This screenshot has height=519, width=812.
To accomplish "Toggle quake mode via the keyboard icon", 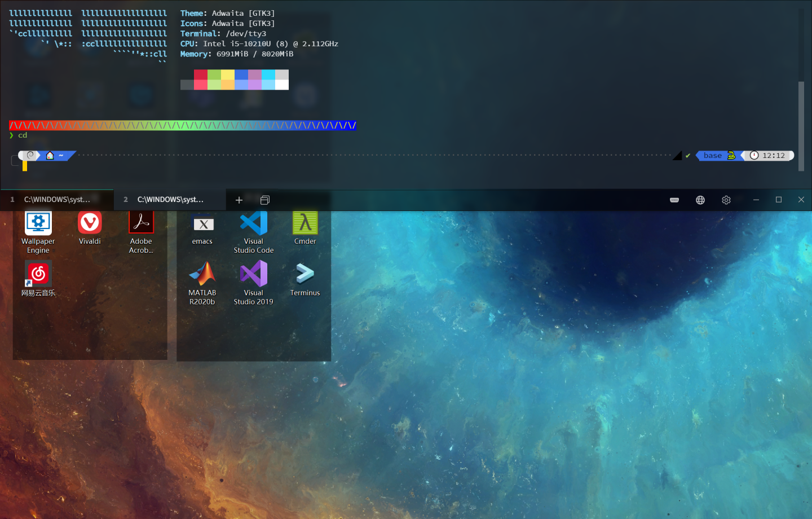I will (x=674, y=200).
